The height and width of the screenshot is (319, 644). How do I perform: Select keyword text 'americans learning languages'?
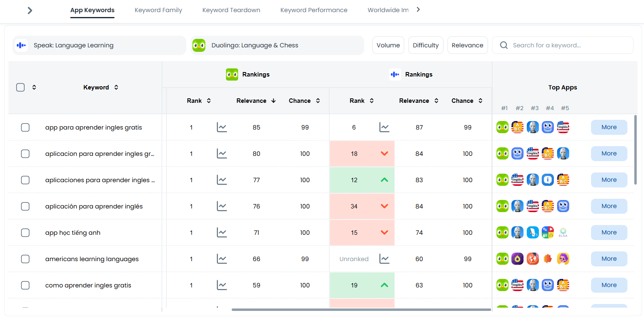coord(92,259)
